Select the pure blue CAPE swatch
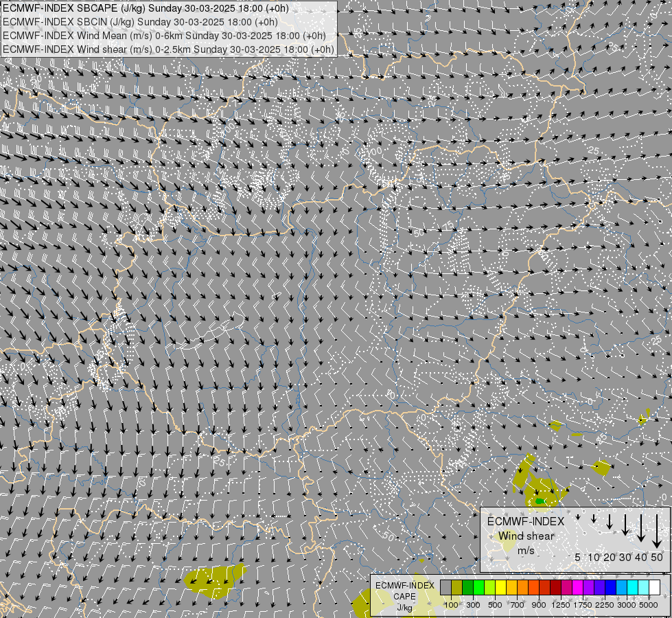Screen dimensions: 672x618 pyautogui.click(x=611, y=587)
